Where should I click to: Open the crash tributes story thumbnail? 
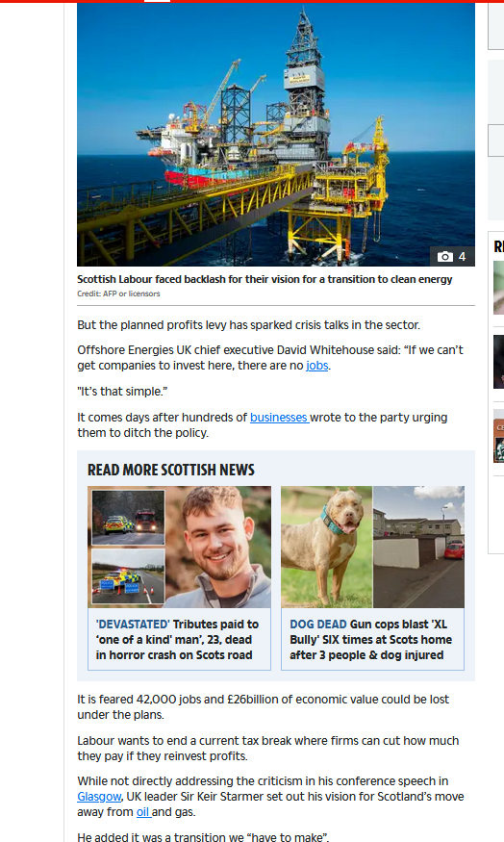pos(179,548)
